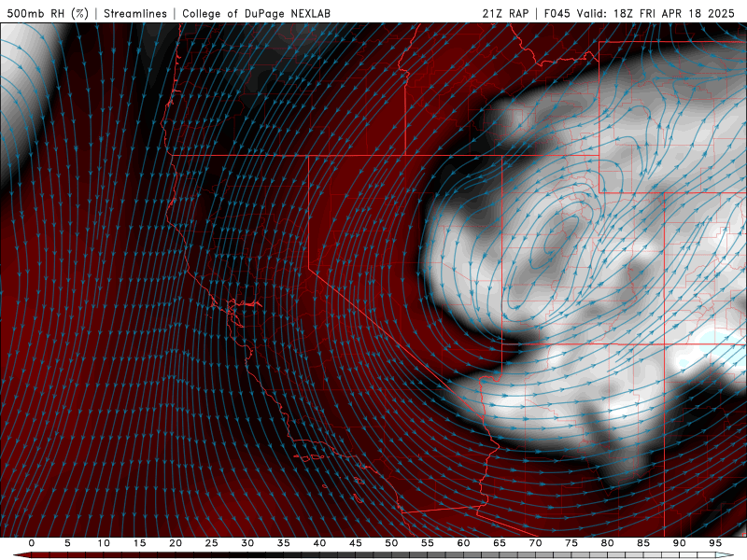Image resolution: width=747 pixels, height=560 pixels.
Task: Click the "60" value on the color scale
Action: 463,543
